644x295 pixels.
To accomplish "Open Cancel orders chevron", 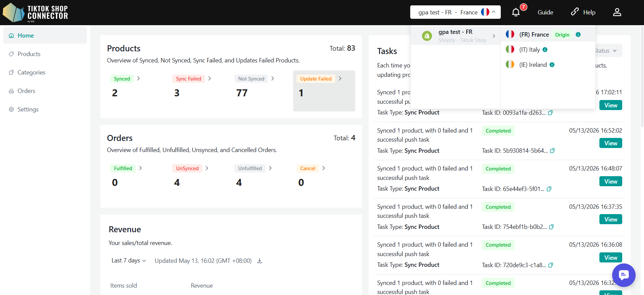I will click(324, 168).
